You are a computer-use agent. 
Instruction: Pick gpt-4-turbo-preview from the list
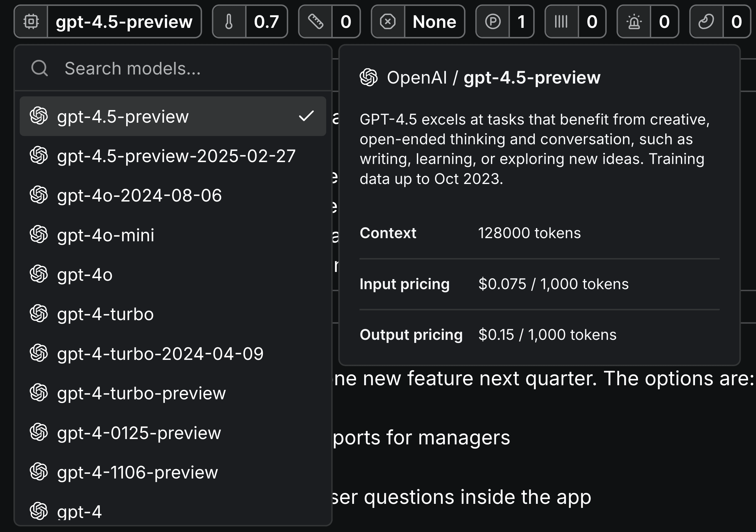(173, 393)
